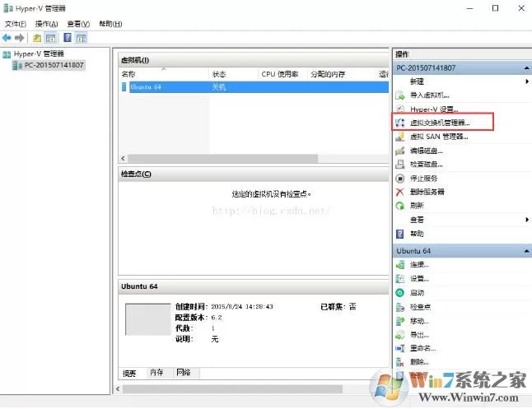
Task: Click the 虚拟 SAN 管理器 icon
Action: pos(400,137)
